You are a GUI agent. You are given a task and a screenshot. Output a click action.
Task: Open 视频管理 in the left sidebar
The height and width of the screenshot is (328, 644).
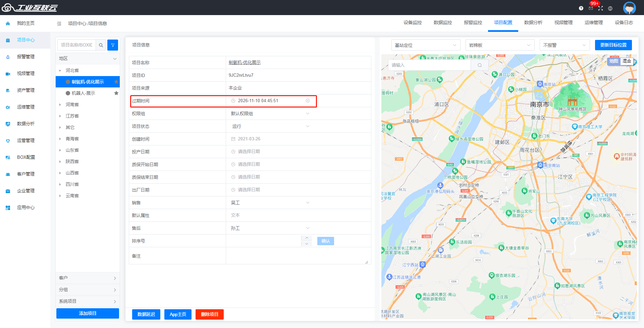[25, 73]
